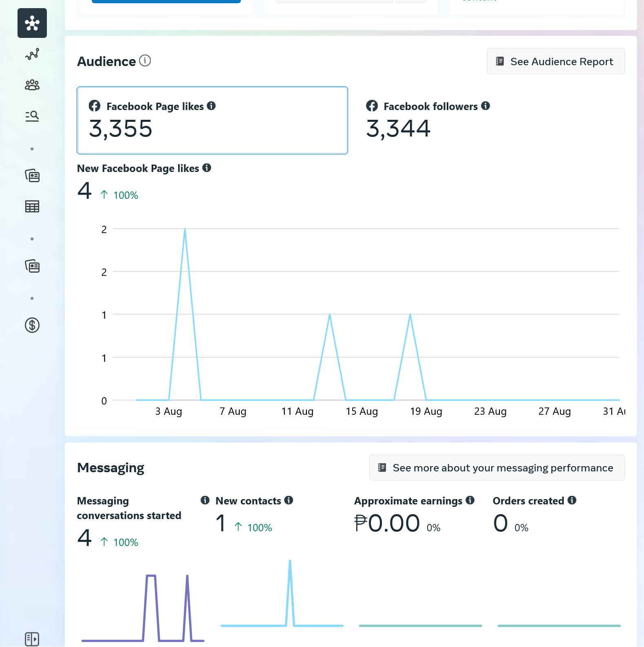Open the lower content card icon in sidebar

click(x=32, y=266)
